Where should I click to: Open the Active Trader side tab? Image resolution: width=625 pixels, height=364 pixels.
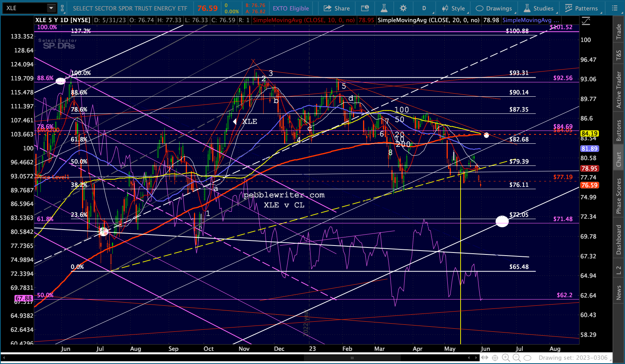[619, 89]
